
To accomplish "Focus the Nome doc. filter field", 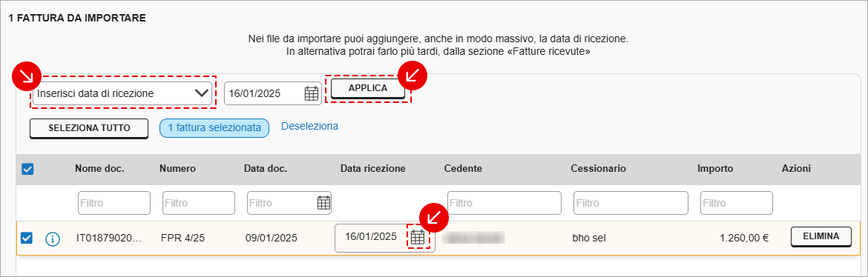I will 114,203.
